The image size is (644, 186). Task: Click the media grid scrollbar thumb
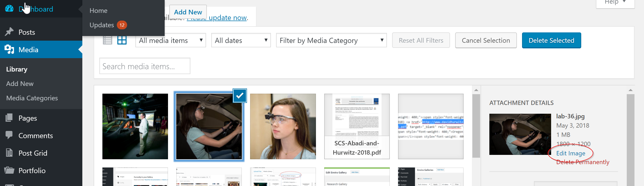click(x=476, y=126)
